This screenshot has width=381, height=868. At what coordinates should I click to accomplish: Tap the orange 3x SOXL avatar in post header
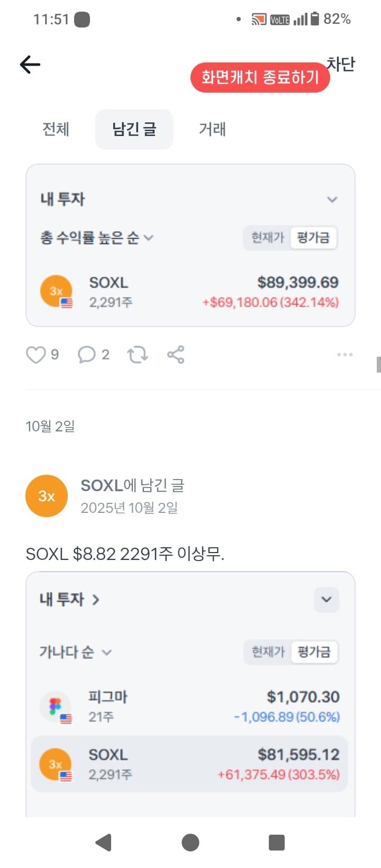47,496
